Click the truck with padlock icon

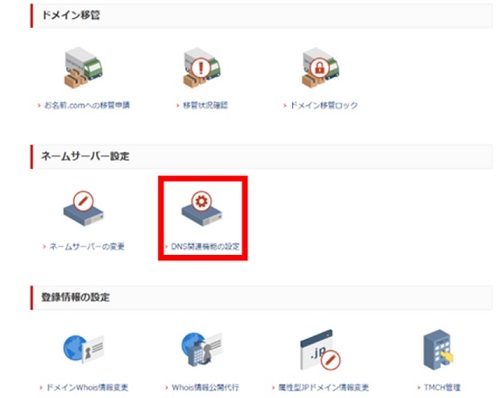click(320, 68)
